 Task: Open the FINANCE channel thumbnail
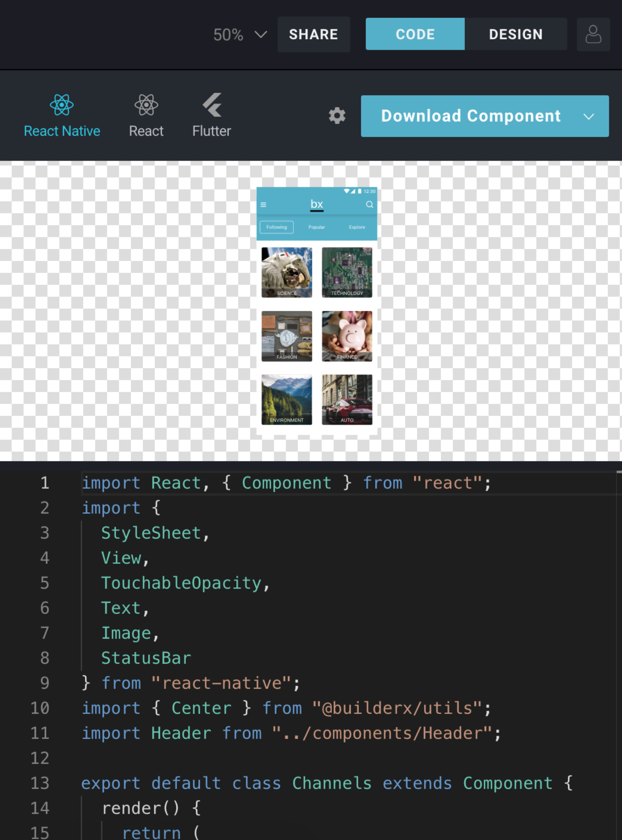(347, 336)
